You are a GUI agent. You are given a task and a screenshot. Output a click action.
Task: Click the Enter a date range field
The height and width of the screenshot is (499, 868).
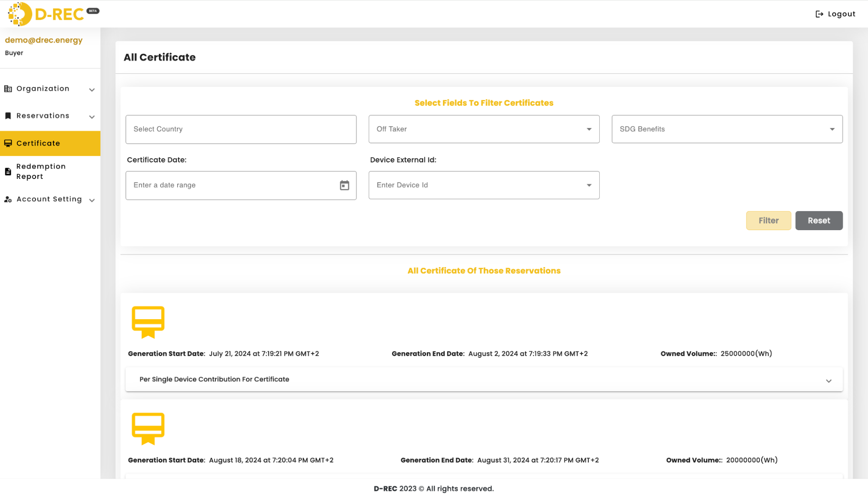click(241, 185)
